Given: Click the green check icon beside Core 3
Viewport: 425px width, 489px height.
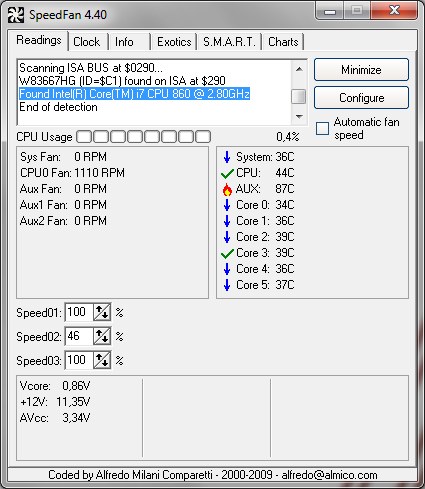Looking at the screenshot, I should (227, 253).
